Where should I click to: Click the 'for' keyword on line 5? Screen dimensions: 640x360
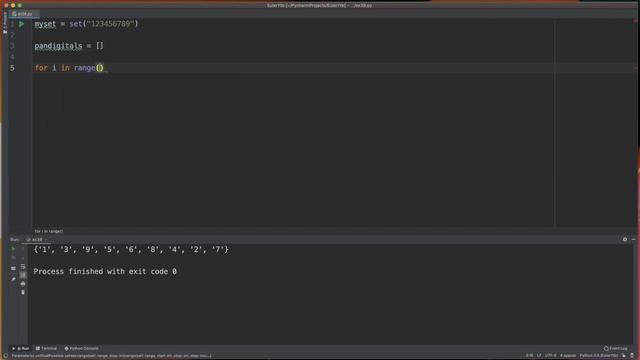[x=41, y=68]
